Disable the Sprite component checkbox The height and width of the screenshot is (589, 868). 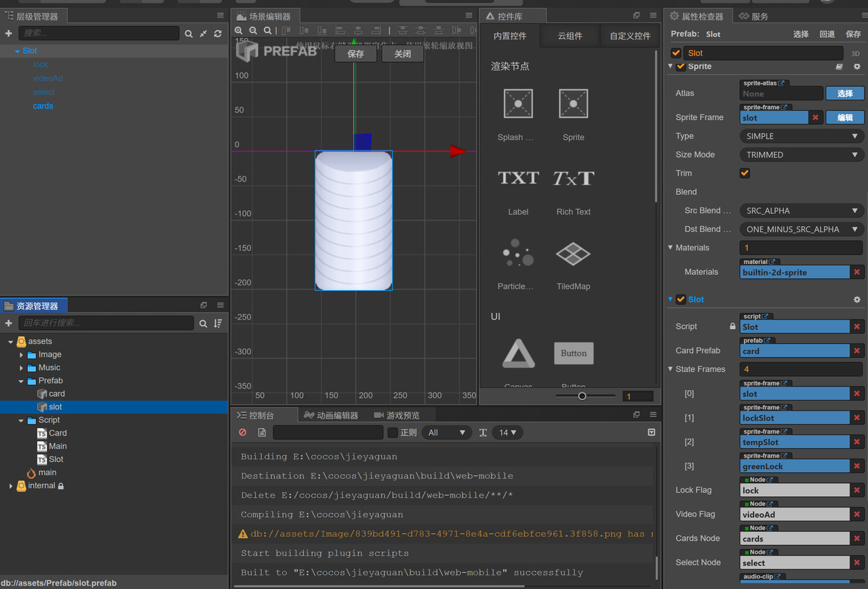point(681,66)
